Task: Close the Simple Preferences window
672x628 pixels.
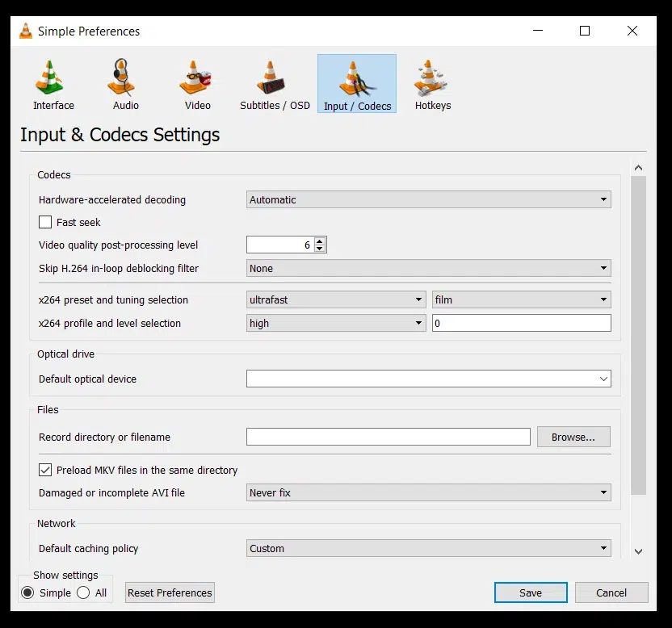Action: (632, 31)
